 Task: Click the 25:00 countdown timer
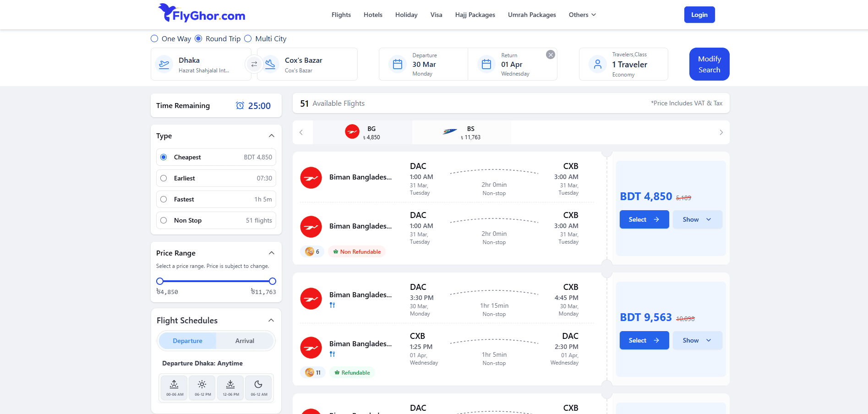click(x=259, y=106)
